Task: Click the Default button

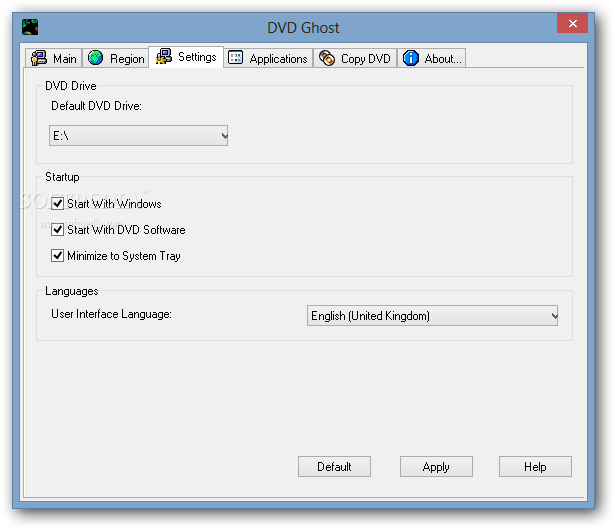Action: click(x=334, y=467)
